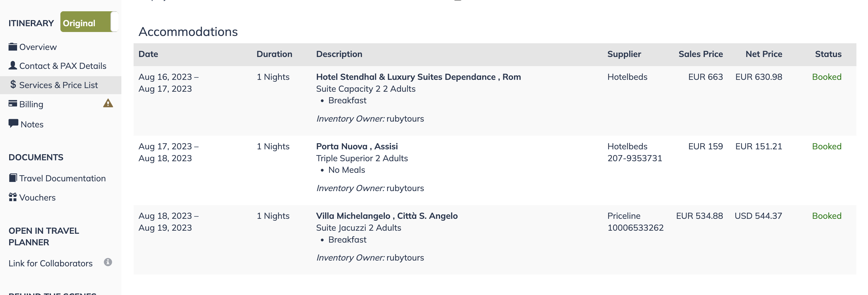Click the dollar sign Services icon

coord(13,84)
